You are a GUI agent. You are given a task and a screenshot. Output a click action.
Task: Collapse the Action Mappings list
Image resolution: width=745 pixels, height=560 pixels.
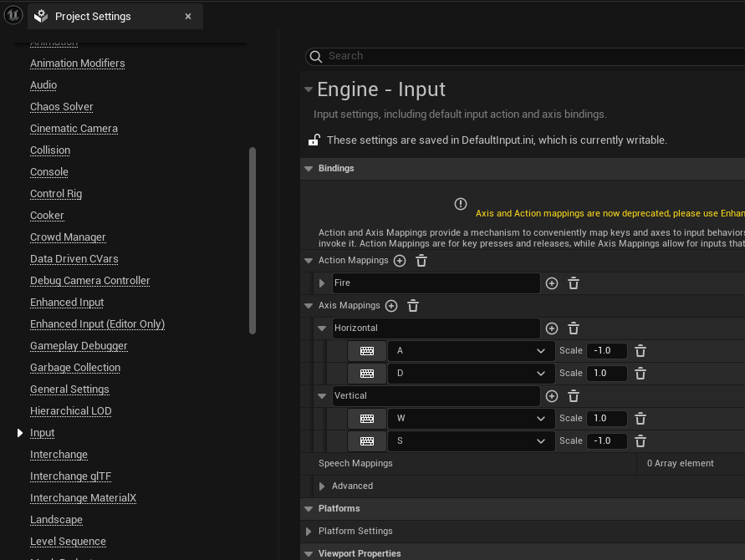tap(309, 261)
